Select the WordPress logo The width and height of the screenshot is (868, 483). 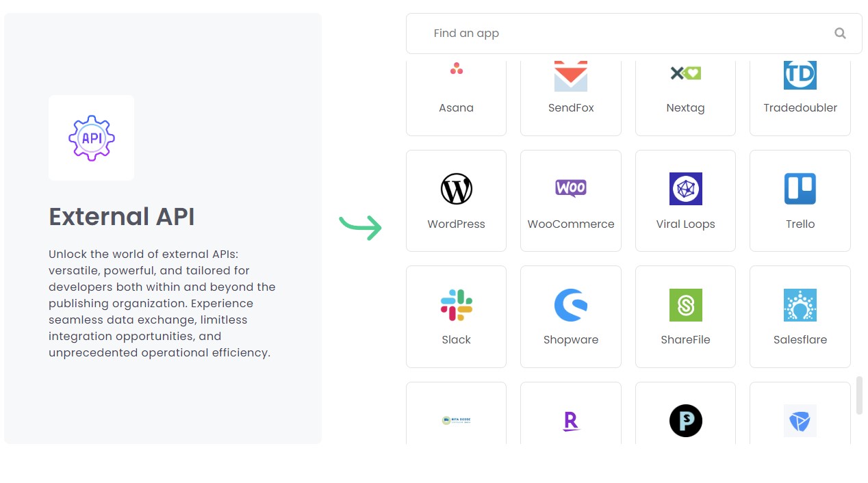click(457, 189)
